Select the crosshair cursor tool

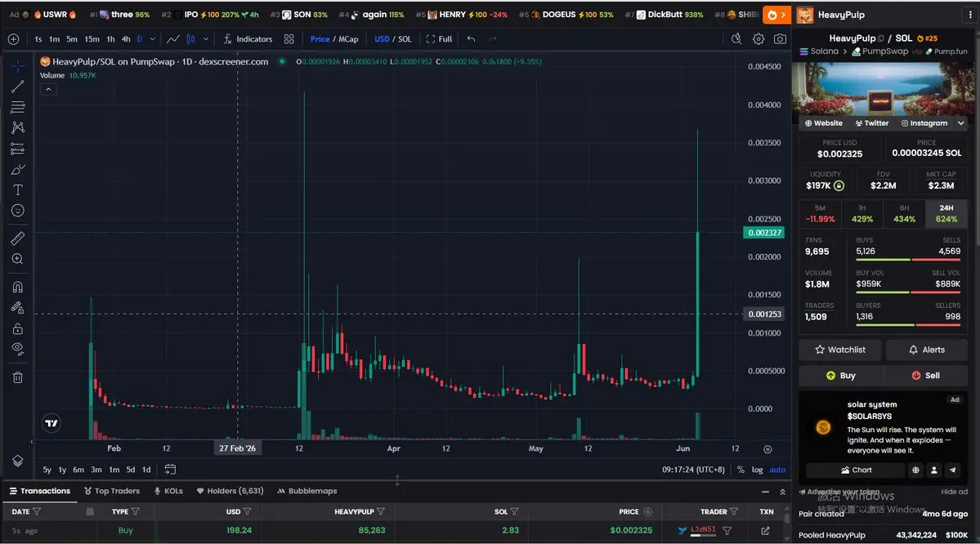(17, 65)
